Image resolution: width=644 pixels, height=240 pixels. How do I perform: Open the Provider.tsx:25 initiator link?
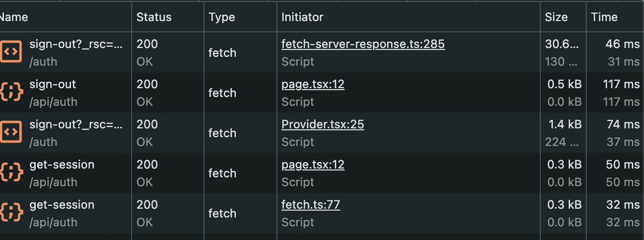(322, 124)
